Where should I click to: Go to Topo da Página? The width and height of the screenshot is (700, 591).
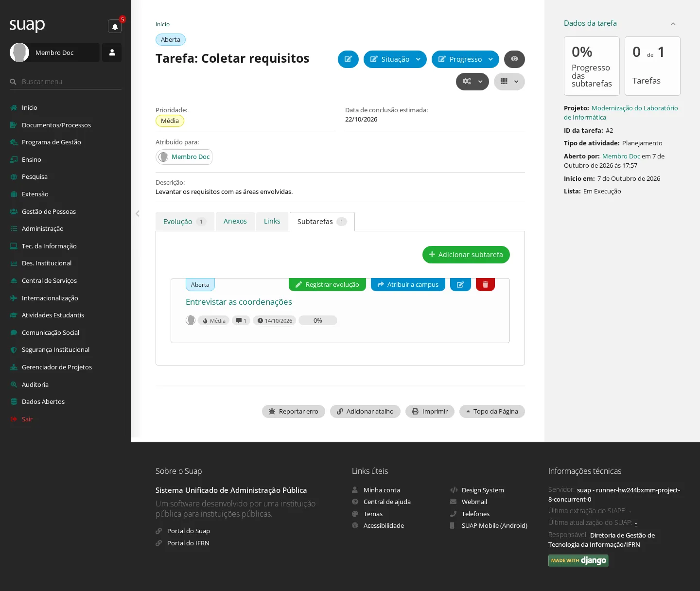492,412
